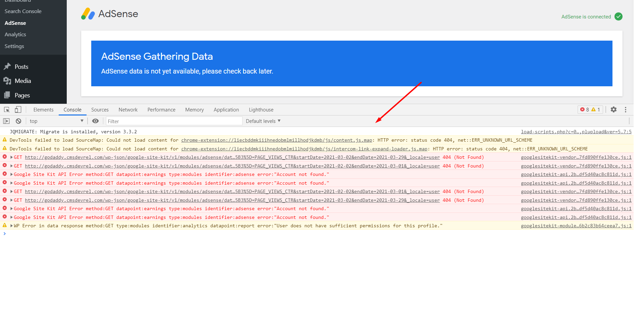Click the AdSense is connected text
This screenshot has width=644, height=327.
586,17
